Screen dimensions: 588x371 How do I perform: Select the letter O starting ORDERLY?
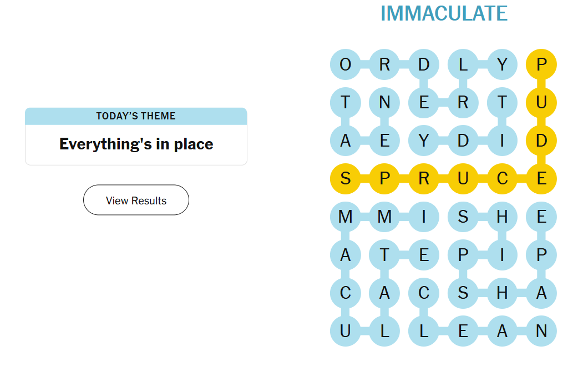[345, 64]
